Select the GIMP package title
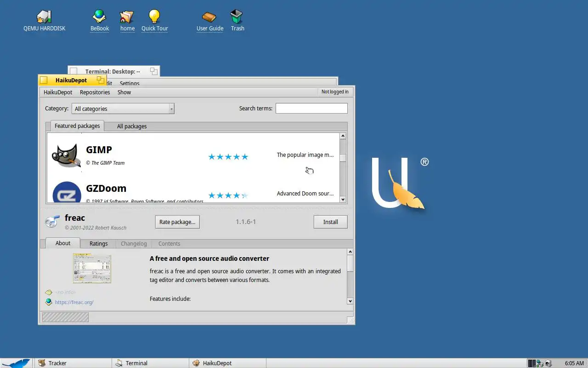The width and height of the screenshot is (588, 368). [99, 150]
